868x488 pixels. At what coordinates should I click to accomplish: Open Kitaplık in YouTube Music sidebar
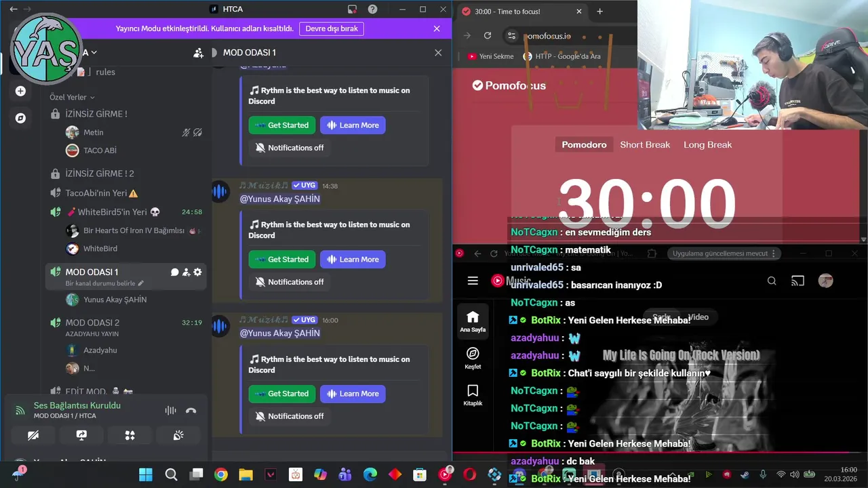[x=473, y=395]
